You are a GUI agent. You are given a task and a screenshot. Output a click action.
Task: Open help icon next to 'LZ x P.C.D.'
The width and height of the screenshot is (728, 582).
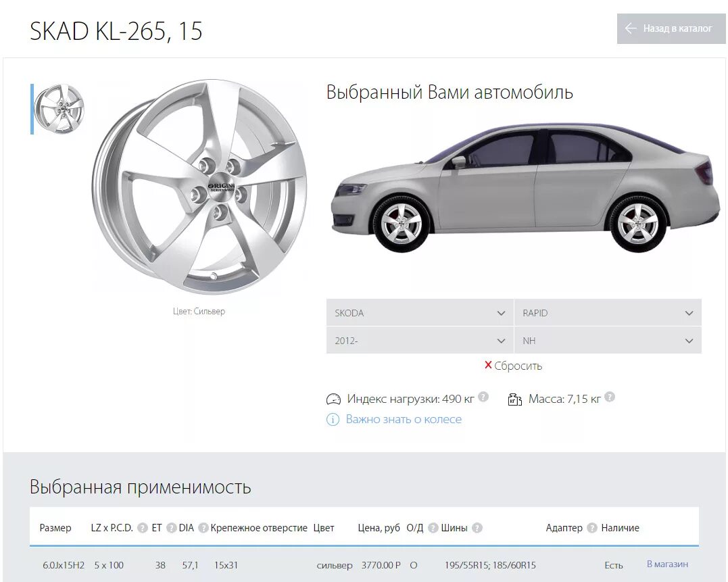click(143, 528)
